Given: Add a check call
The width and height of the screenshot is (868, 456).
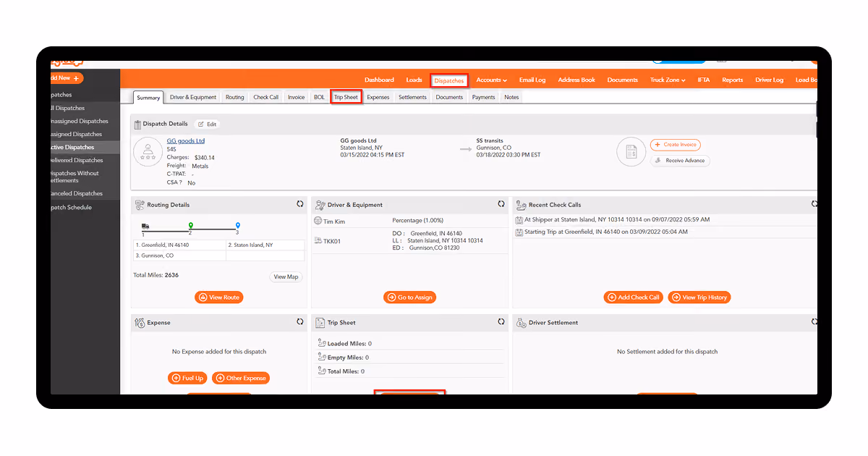Looking at the screenshot, I should [634, 297].
